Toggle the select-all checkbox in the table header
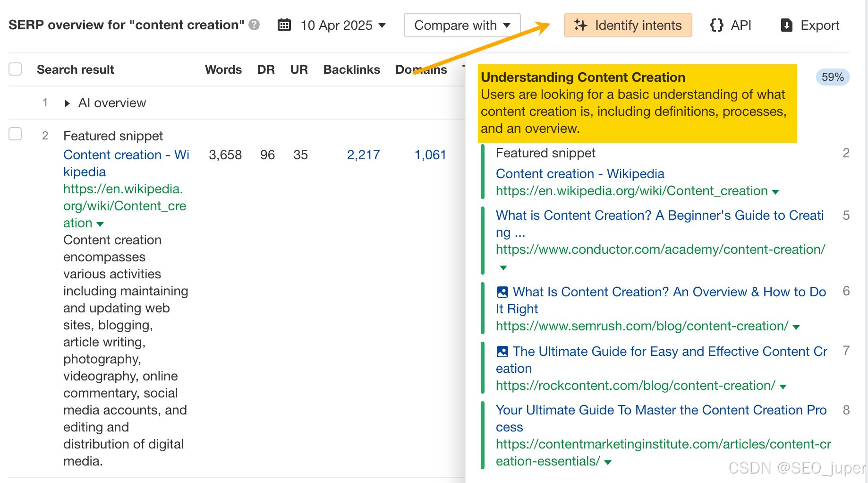Screen dimensions: 868x483 [15, 69]
